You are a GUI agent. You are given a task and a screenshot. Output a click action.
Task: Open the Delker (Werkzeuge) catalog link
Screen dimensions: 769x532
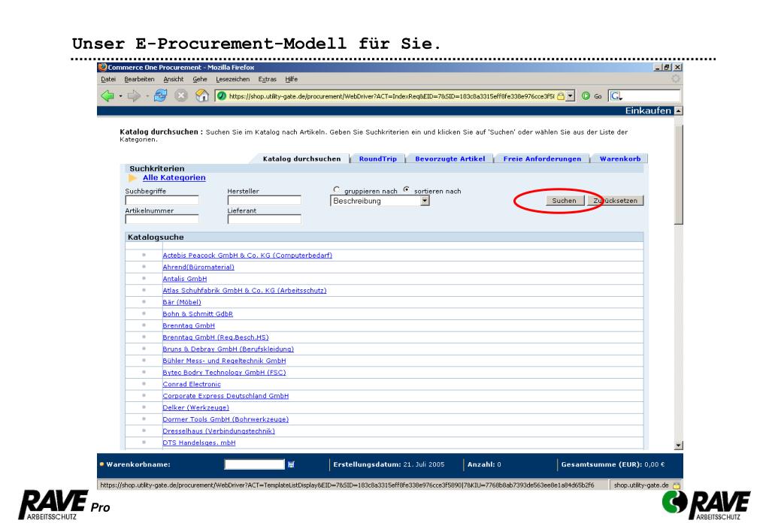pos(195,408)
